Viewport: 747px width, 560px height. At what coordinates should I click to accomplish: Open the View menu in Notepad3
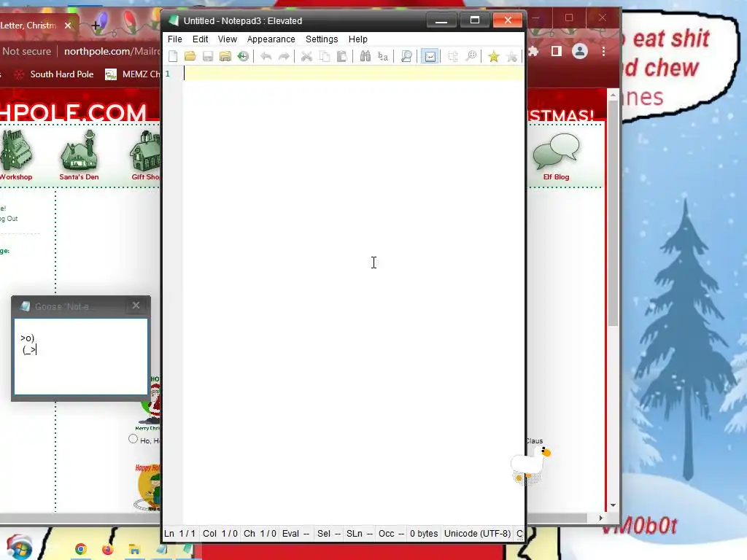point(228,39)
